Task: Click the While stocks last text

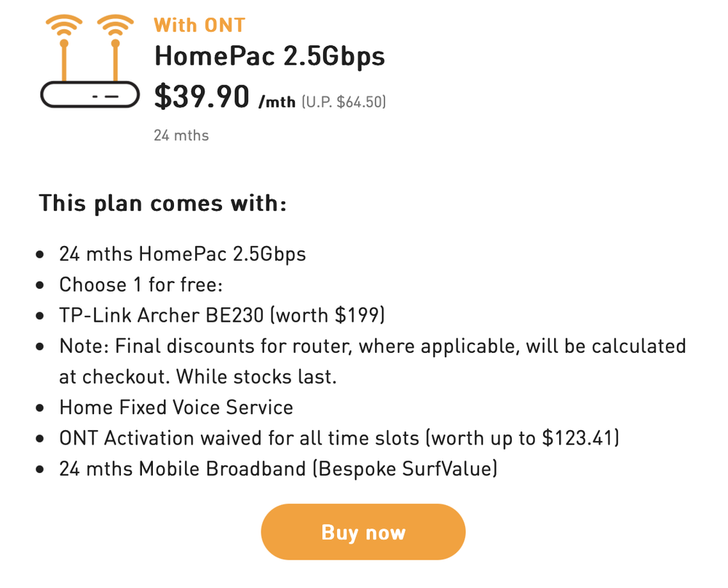Action: pyautogui.click(x=256, y=376)
